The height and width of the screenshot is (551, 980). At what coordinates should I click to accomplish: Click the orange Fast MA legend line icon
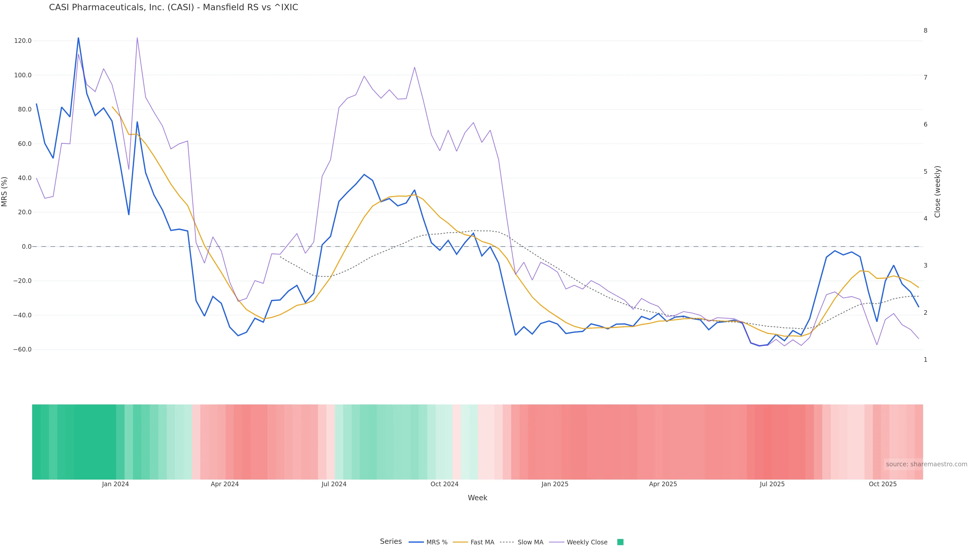click(460, 542)
